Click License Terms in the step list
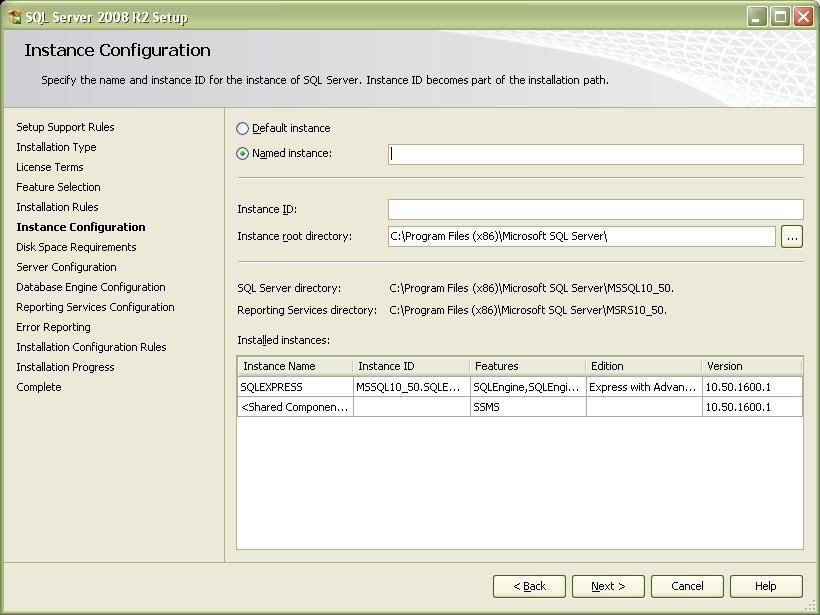820x615 pixels. [x=50, y=167]
